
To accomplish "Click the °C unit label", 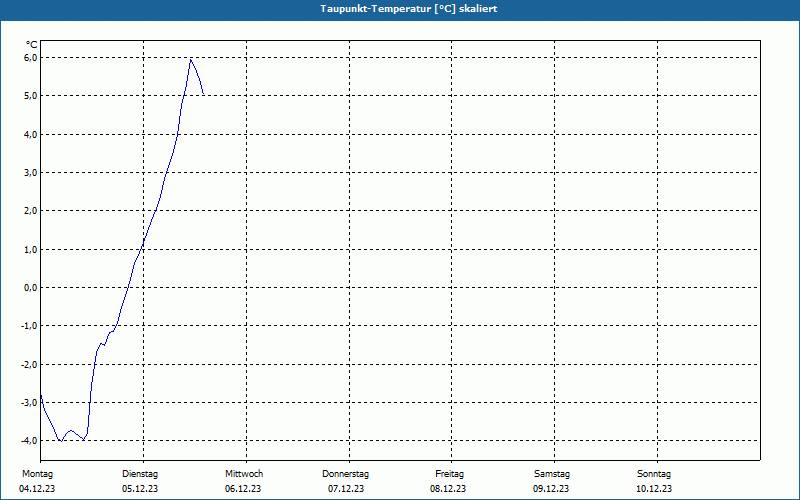I will (x=32, y=45).
